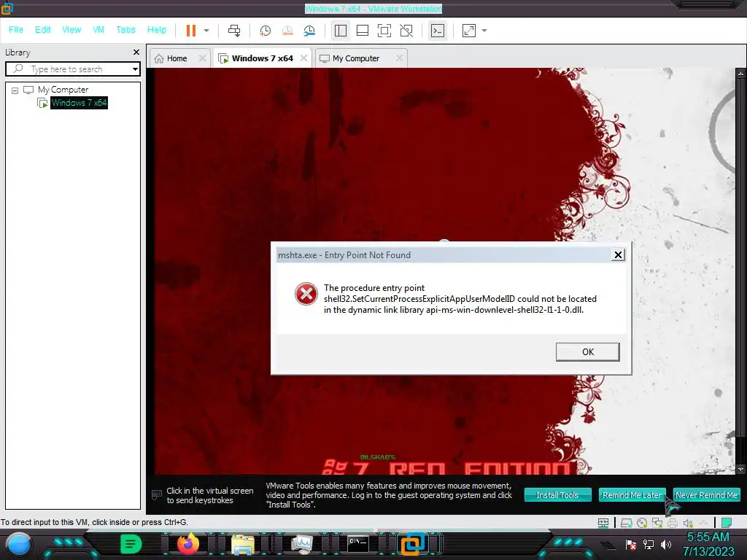
Task: Click the CD/DVD device status icon
Action: pos(642,523)
